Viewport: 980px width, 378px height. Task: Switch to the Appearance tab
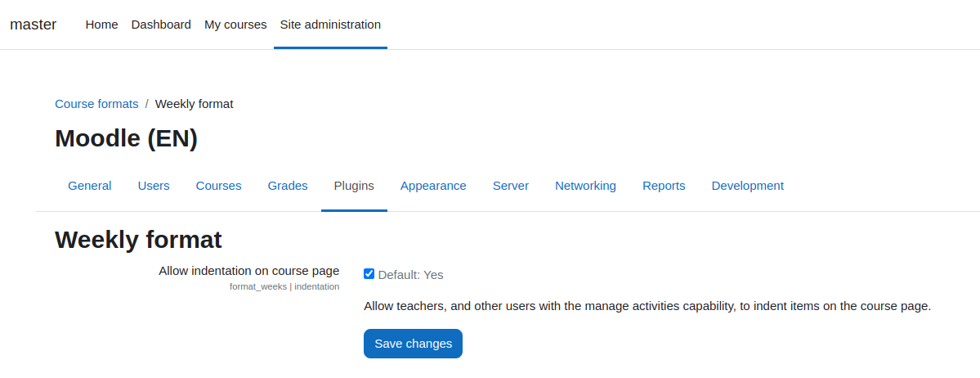click(433, 186)
